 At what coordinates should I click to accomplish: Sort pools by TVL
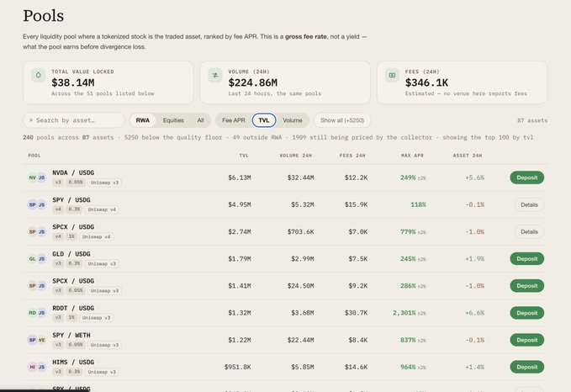pyautogui.click(x=264, y=120)
